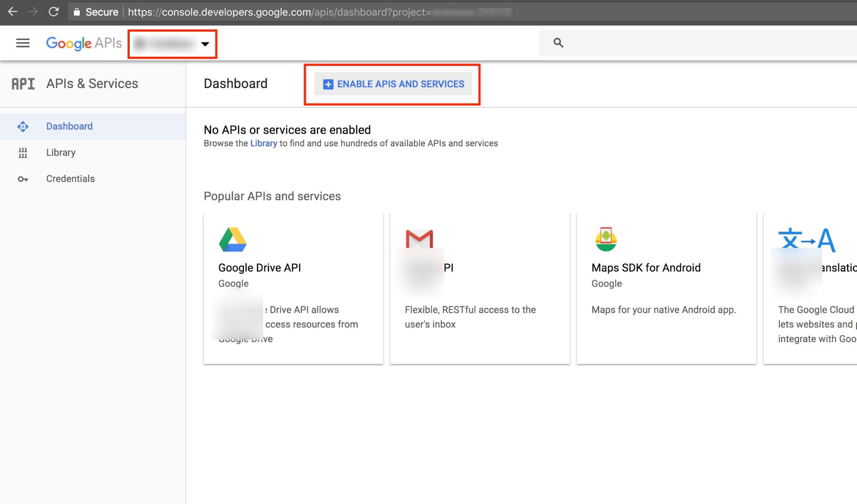Open Dashboard in the sidebar
This screenshot has width=857, height=504.
tap(92, 126)
